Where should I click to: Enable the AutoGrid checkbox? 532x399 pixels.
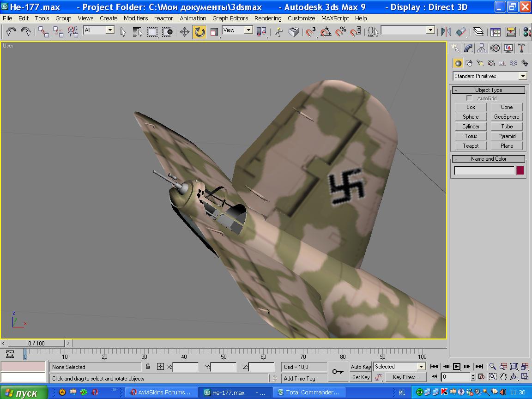point(470,98)
